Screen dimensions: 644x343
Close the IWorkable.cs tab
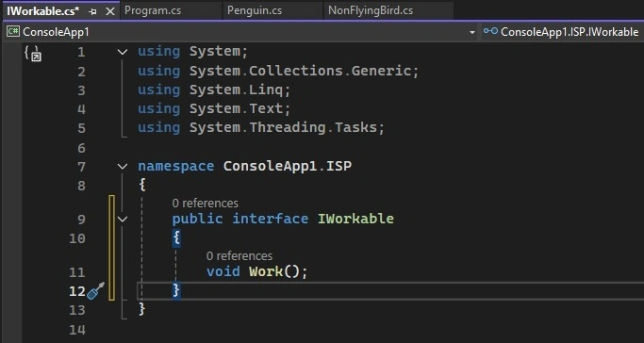coord(110,11)
